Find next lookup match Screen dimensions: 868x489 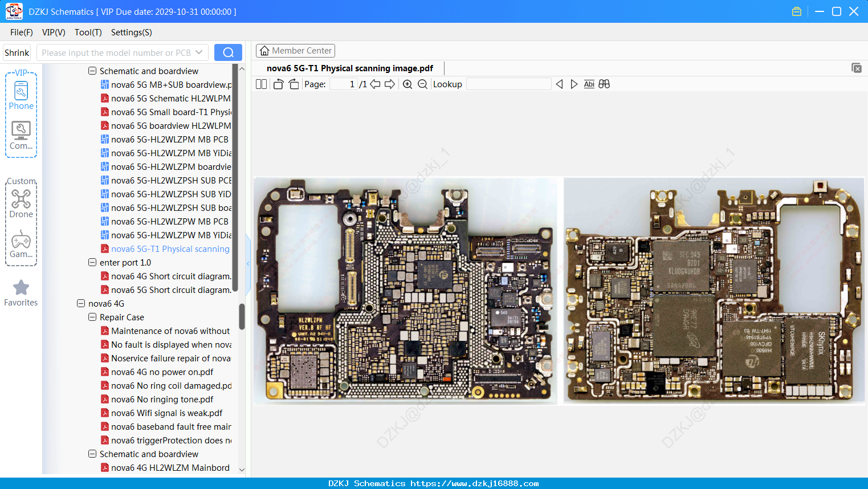[x=574, y=84]
